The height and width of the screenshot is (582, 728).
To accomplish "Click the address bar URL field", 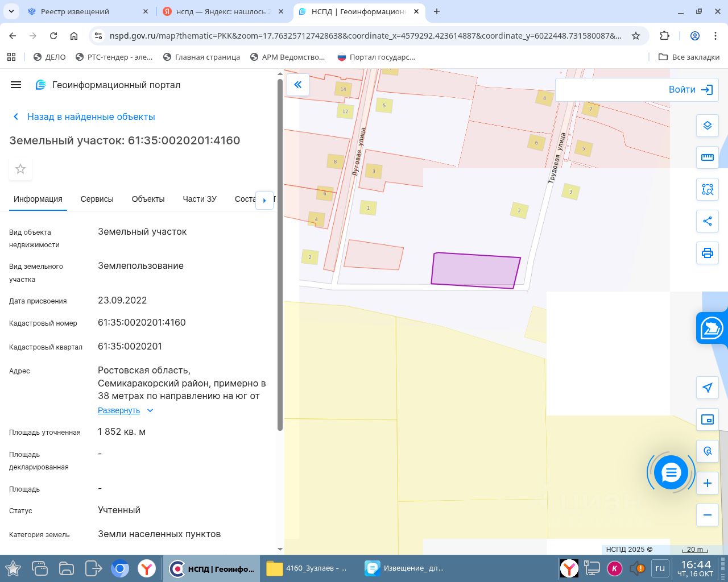I will pos(365,36).
